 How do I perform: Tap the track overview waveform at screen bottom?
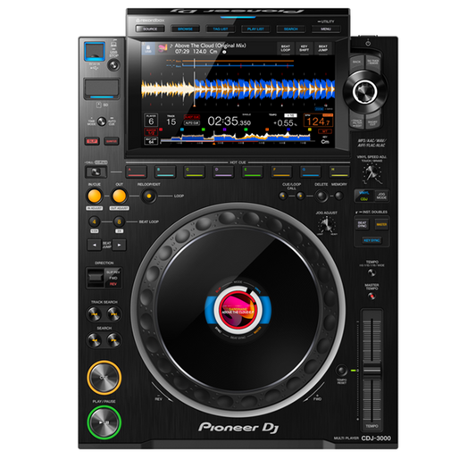pyautogui.click(x=235, y=138)
